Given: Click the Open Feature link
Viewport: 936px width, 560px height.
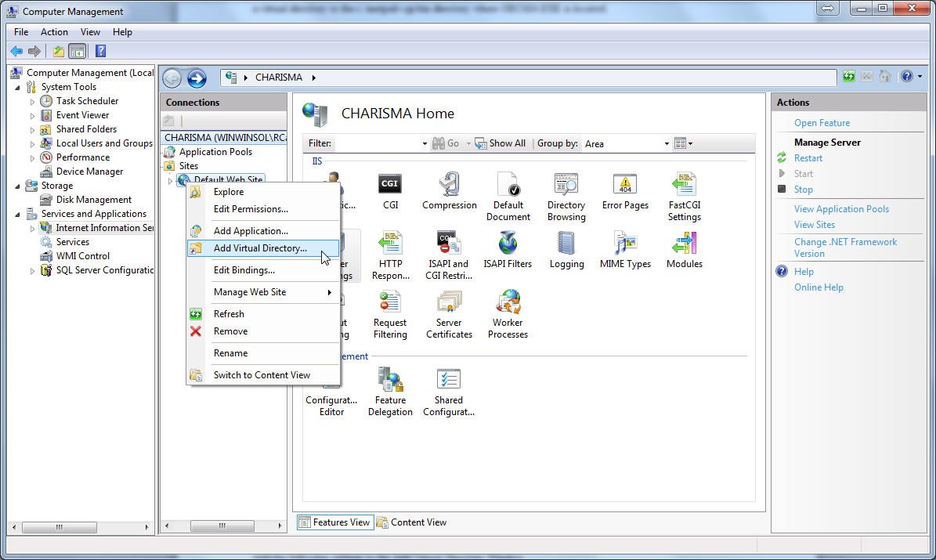Looking at the screenshot, I should pyautogui.click(x=822, y=123).
